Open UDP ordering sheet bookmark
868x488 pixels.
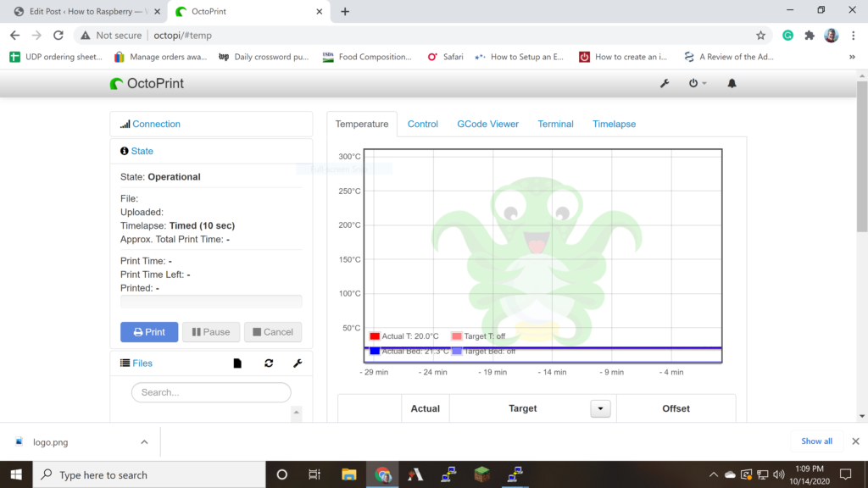(56, 57)
